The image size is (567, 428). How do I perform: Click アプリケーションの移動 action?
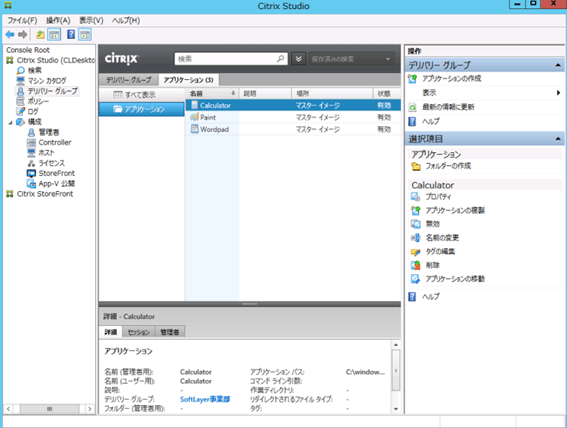455,279
